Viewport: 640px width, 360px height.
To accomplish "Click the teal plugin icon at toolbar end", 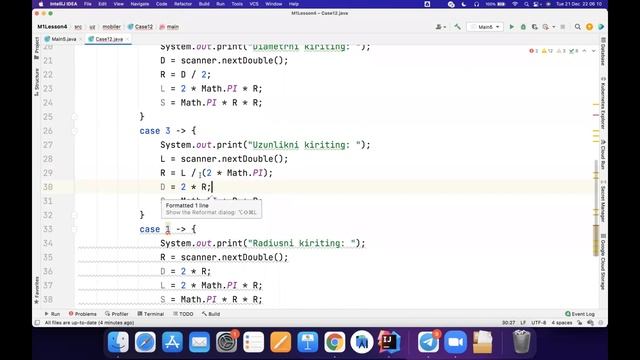I will [x=601, y=27].
